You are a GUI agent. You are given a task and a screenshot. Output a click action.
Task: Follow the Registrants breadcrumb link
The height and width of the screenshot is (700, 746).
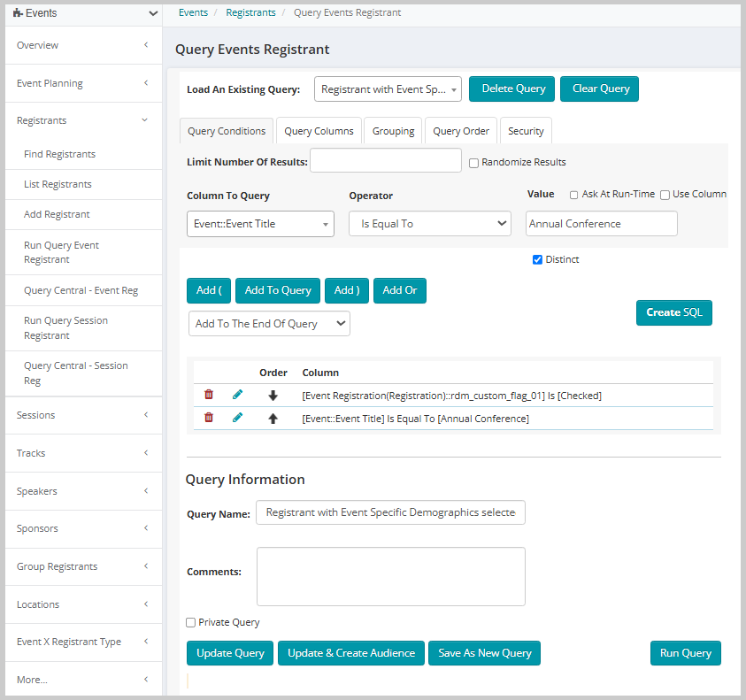(250, 13)
